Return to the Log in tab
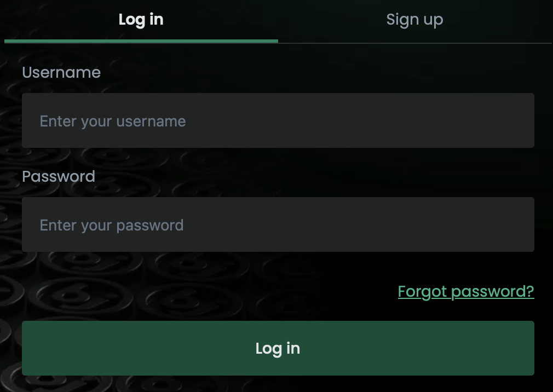The height and width of the screenshot is (392, 553). pyautogui.click(x=141, y=19)
